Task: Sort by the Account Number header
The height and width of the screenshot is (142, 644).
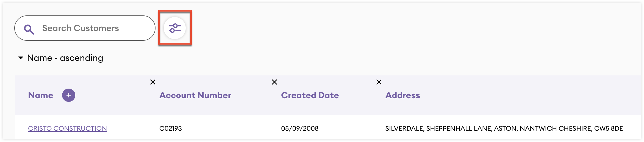Action: (x=195, y=95)
